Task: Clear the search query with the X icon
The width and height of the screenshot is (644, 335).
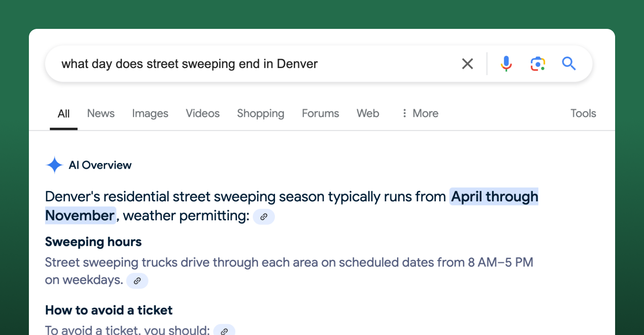Action: [x=467, y=64]
